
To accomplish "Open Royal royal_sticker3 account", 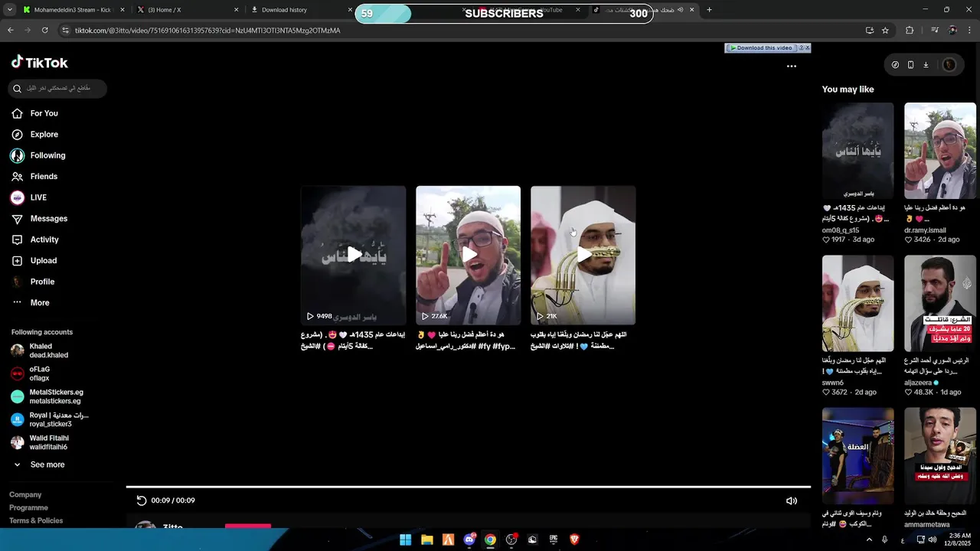I will pos(51,419).
